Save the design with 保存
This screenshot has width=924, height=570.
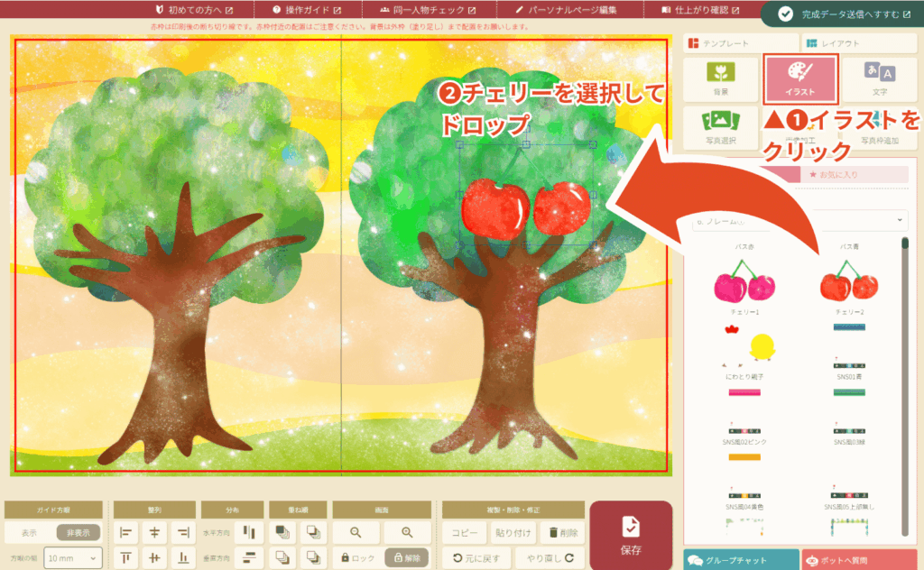point(631,535)
